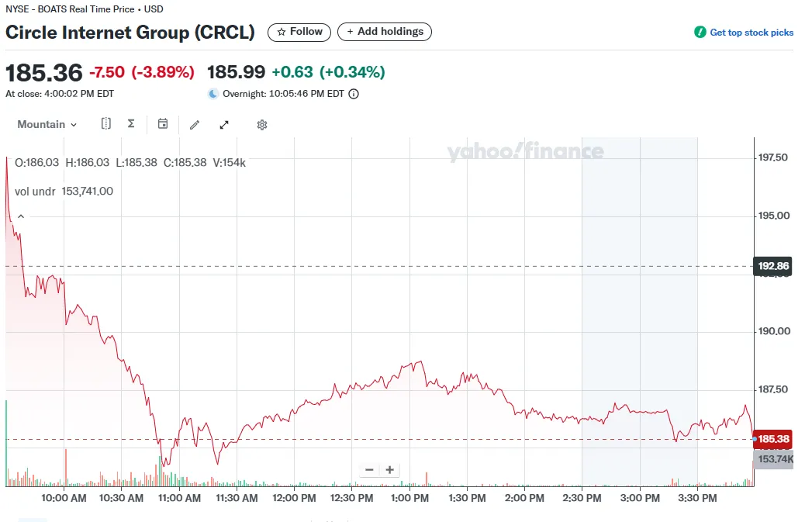Open the indicators sigma icon

[131, 124]
